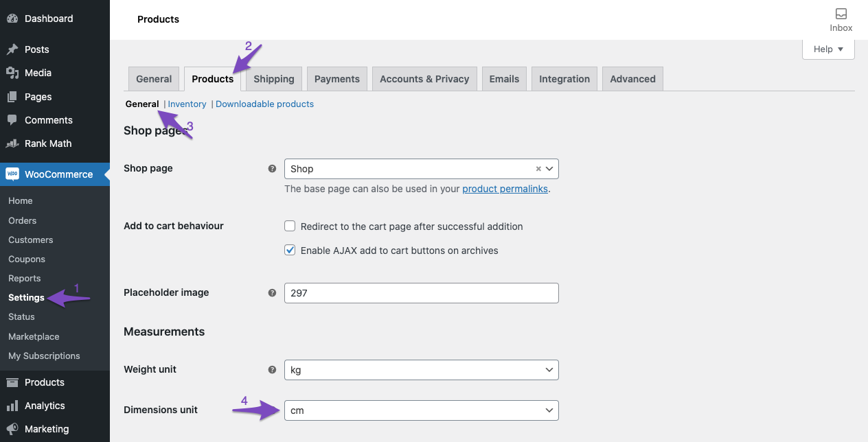This screenshot has height=442, width=868.
Task: Click the WooCommerce logo icon
Action: [12, 174]
